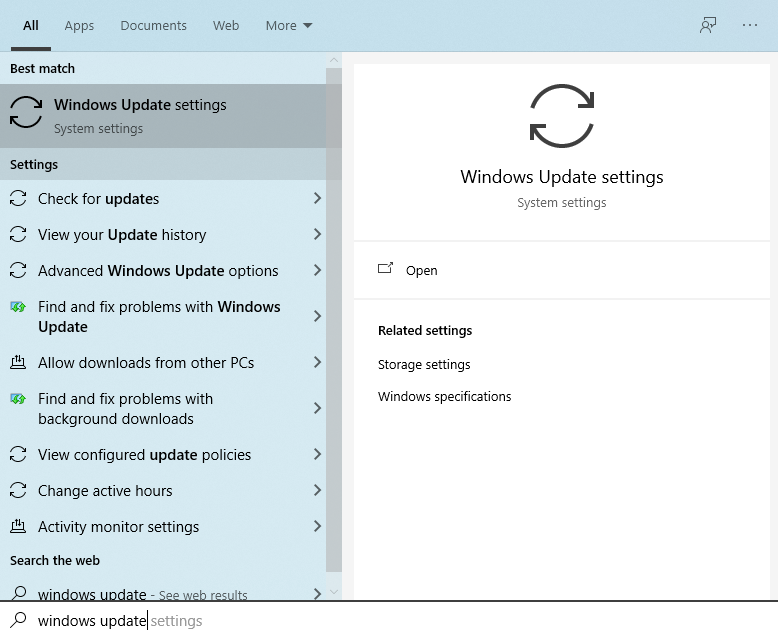Click the icon beside View configured update policies

coord(18,454)
